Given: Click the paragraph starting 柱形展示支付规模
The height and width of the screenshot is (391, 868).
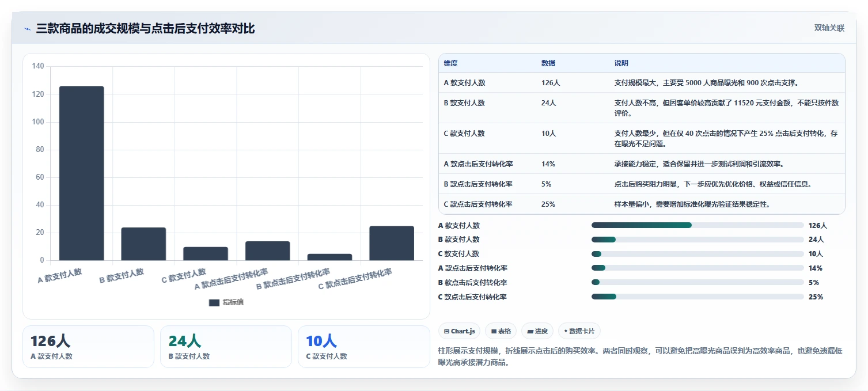Looking at the screenshot, I should tap(640, 356).
